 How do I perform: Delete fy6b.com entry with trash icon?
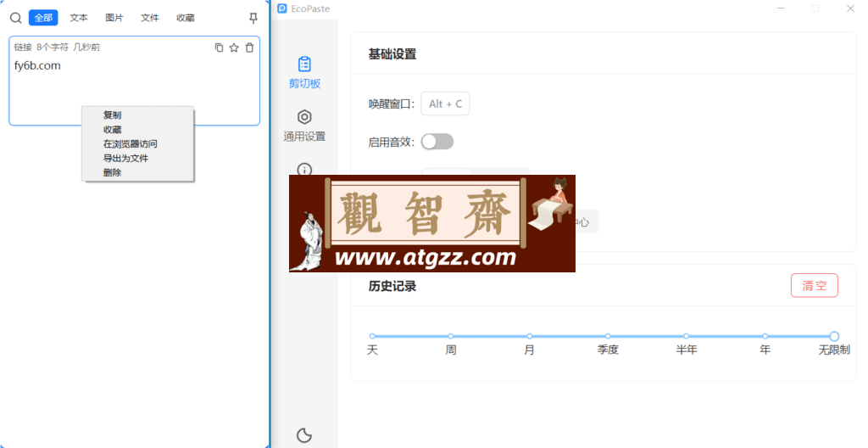tap(250, 48)
